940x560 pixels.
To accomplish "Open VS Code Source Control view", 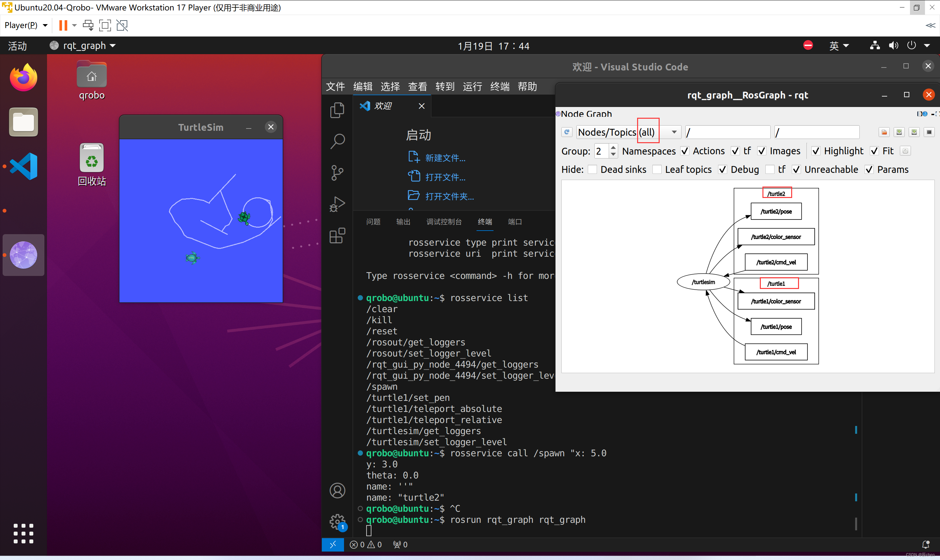I will click(337, 173).
